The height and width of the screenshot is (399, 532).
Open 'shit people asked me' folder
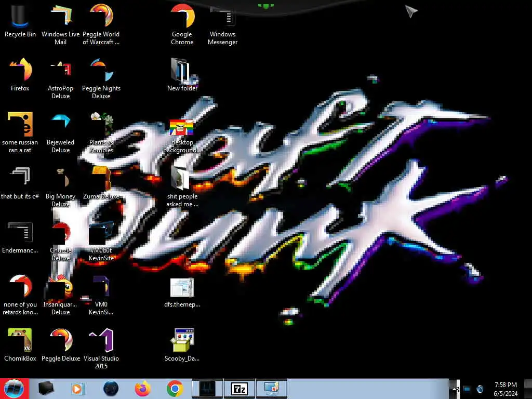[182, 187]
